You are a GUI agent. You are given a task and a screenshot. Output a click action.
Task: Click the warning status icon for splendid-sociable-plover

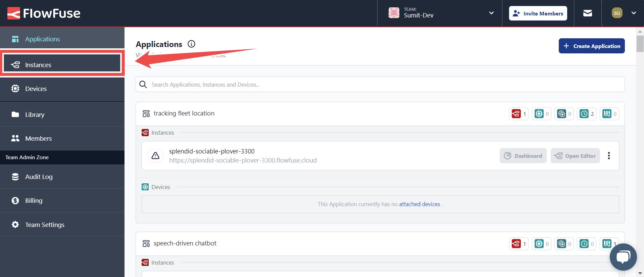coord(155,155)
